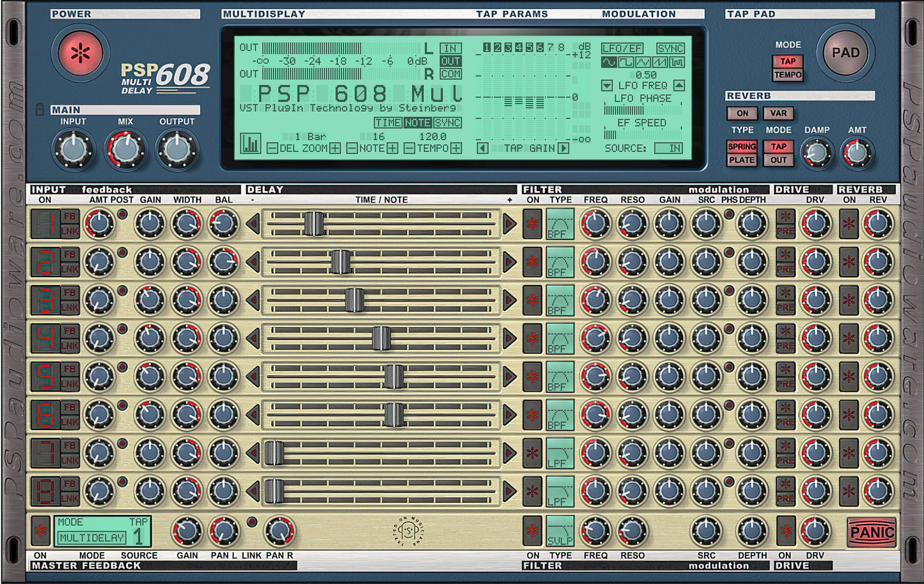Open the LFO FREQ parameter with the down arrow
This screenshot has width=924, height=584.
pos(607,86)
